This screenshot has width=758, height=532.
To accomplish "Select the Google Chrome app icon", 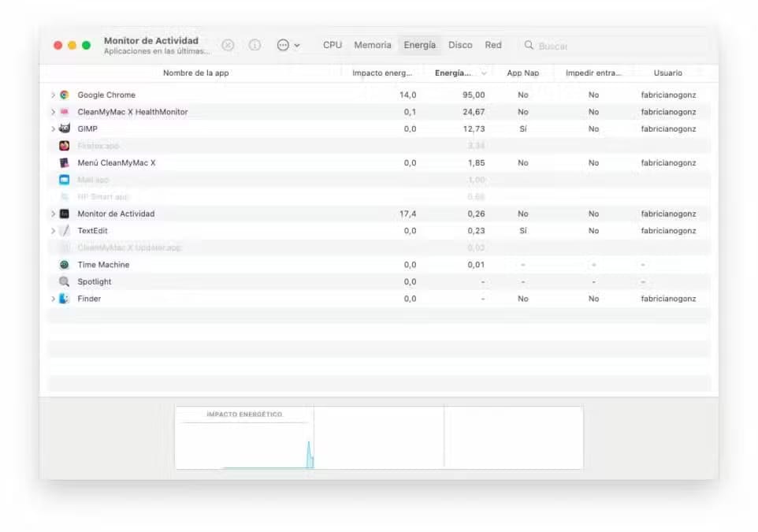I will point(65,95).
